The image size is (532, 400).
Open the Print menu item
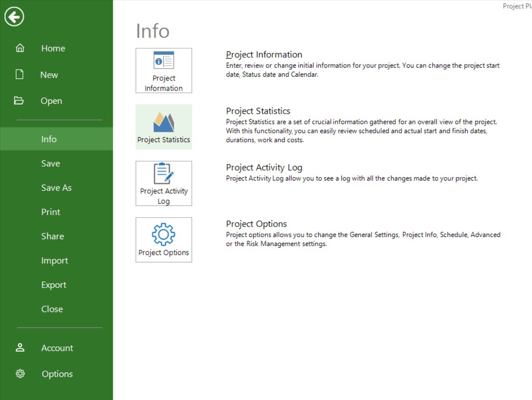pyautogui.click(x=51, y=212)
